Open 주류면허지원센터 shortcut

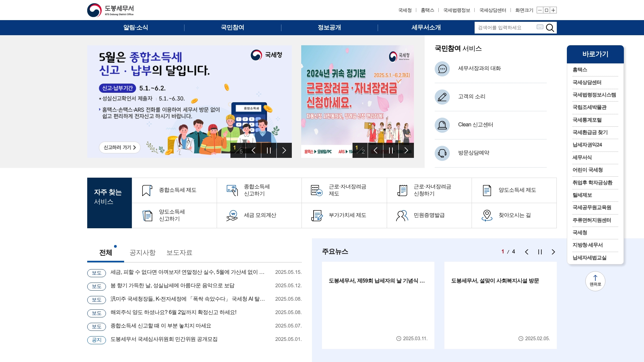[x=592, y=220]
